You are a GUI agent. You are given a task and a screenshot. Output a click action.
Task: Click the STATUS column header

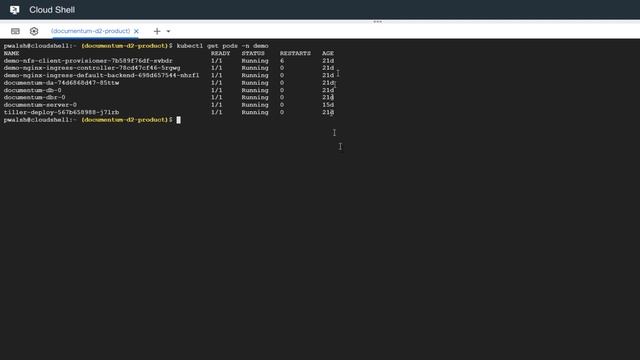click(x=253, y=53)
